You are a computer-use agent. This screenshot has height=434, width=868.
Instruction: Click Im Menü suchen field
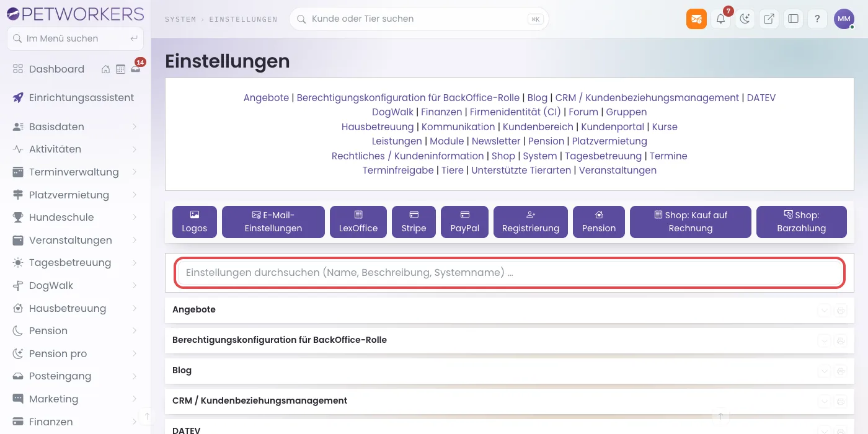[x=75, y=38]
